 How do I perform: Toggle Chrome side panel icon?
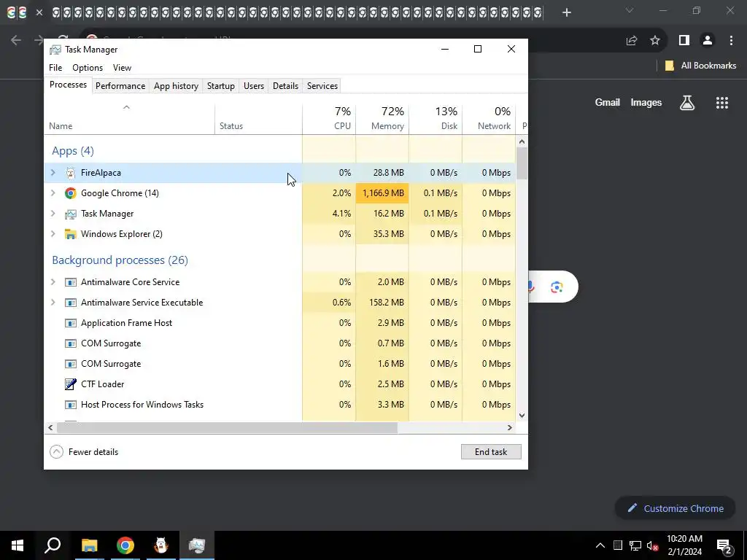pos(684,41)
